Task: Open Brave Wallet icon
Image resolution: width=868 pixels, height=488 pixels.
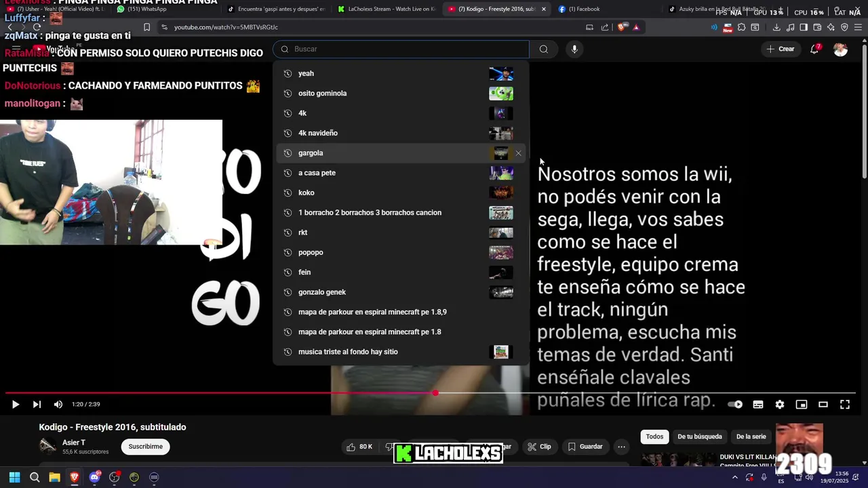Action: pos(817,27)
